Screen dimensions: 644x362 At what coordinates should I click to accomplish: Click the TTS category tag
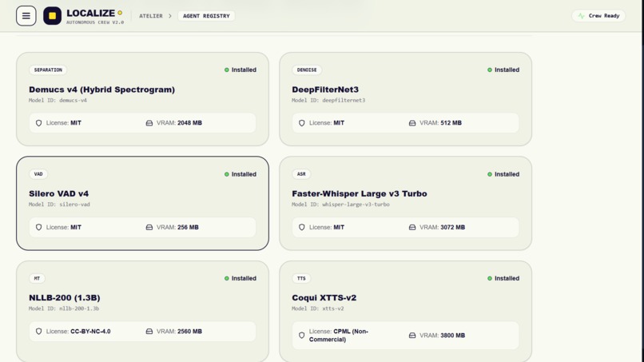point(301,278)
